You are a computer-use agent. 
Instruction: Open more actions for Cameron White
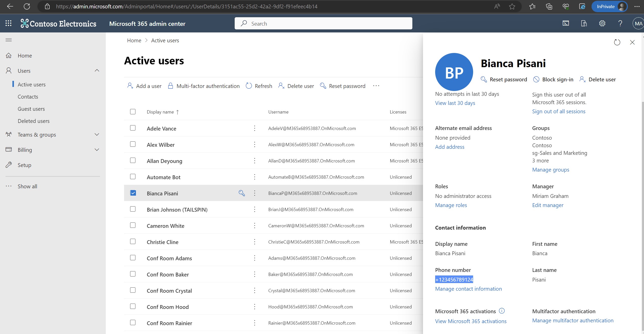click(x=255, y=226)
